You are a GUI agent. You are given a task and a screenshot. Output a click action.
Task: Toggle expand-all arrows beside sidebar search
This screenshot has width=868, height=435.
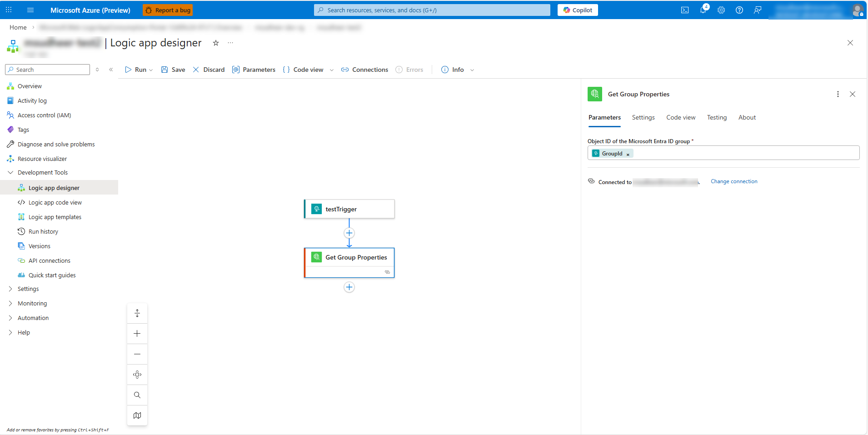pyautogui.click(x=97, y=70)
